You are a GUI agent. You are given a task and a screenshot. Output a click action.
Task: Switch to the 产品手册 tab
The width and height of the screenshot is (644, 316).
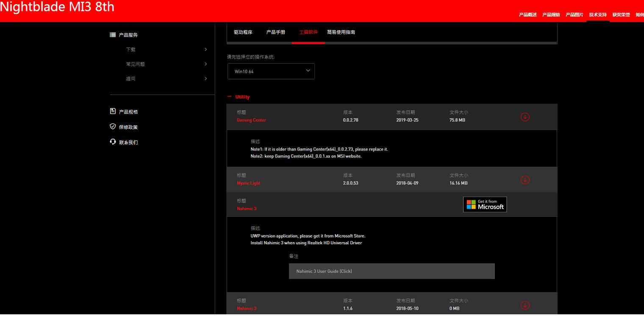[275, 32]
